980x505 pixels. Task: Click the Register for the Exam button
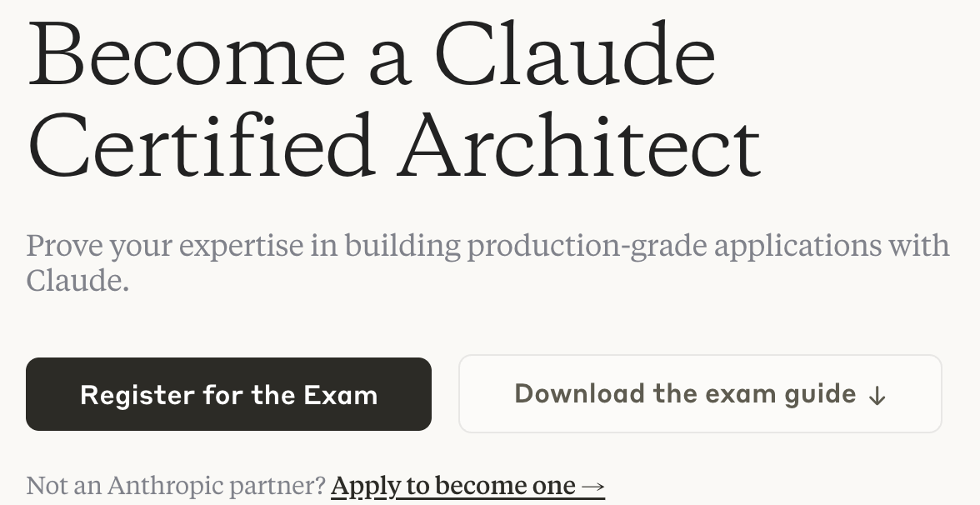(228, 394)
